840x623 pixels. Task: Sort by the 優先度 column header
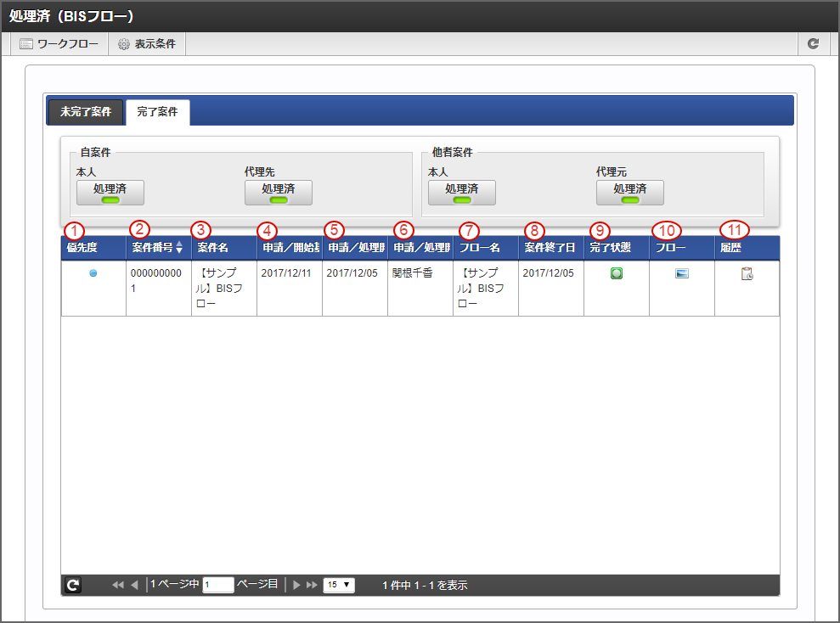tap(93, 248)
